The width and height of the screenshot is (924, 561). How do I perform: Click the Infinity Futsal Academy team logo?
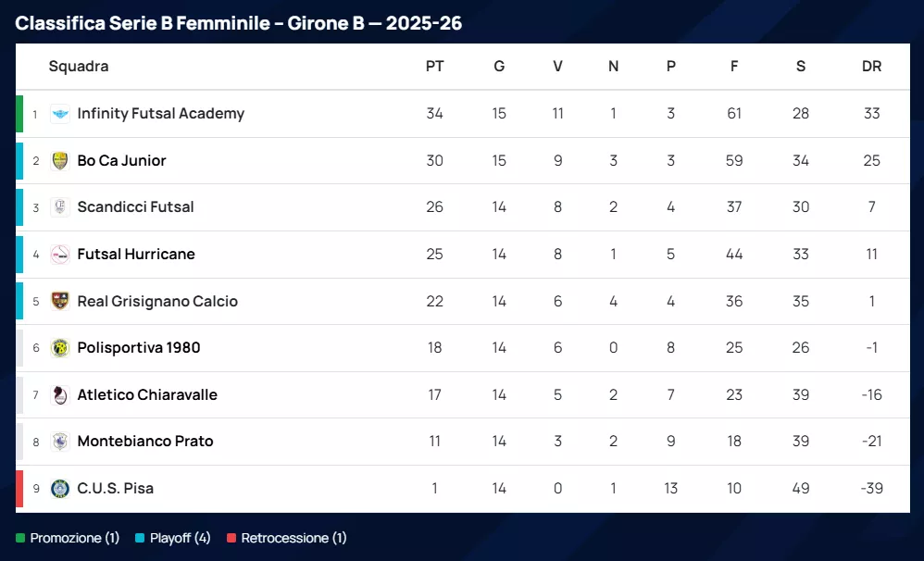click(60, 114)
